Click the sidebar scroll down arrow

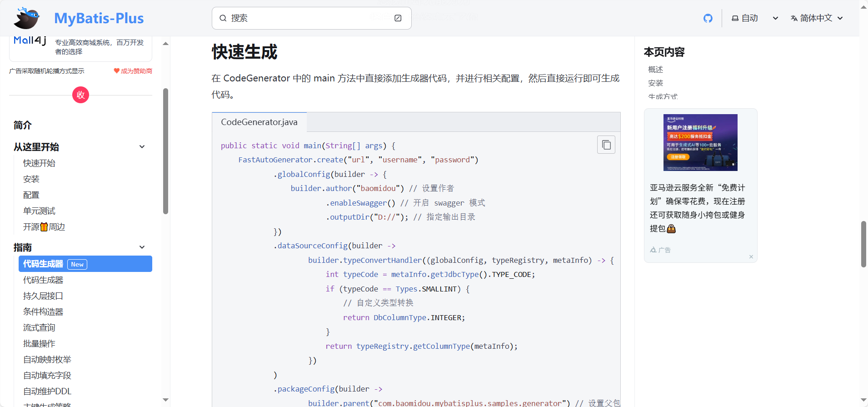[x=166, y=400]
